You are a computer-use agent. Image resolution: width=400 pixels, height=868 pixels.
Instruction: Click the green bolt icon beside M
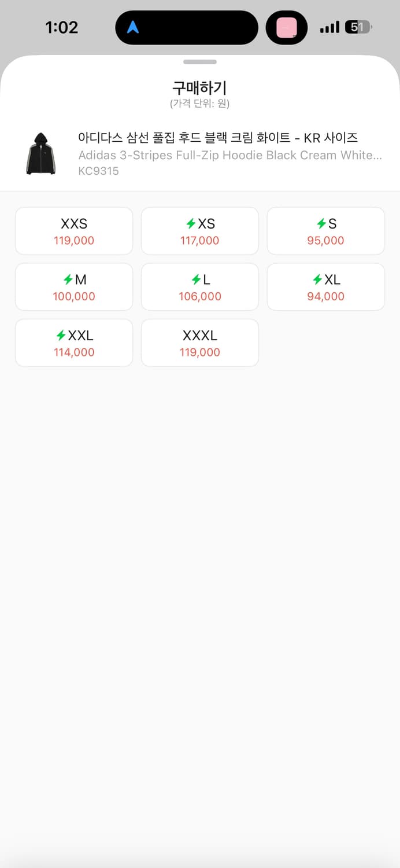(x=68, y=279)
